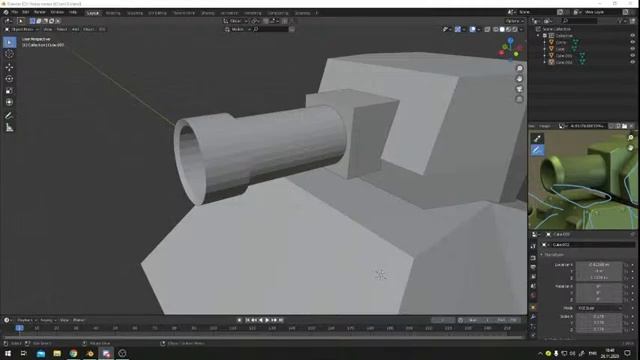Toggle snapping magnet icon
The width and height of the screenshot is (640, 360).
click(266, 21)
